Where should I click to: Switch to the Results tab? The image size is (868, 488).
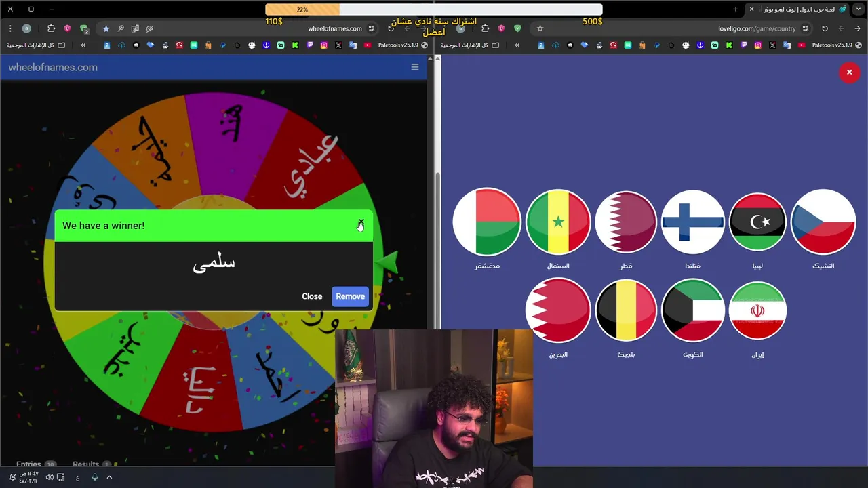point(92,465)
